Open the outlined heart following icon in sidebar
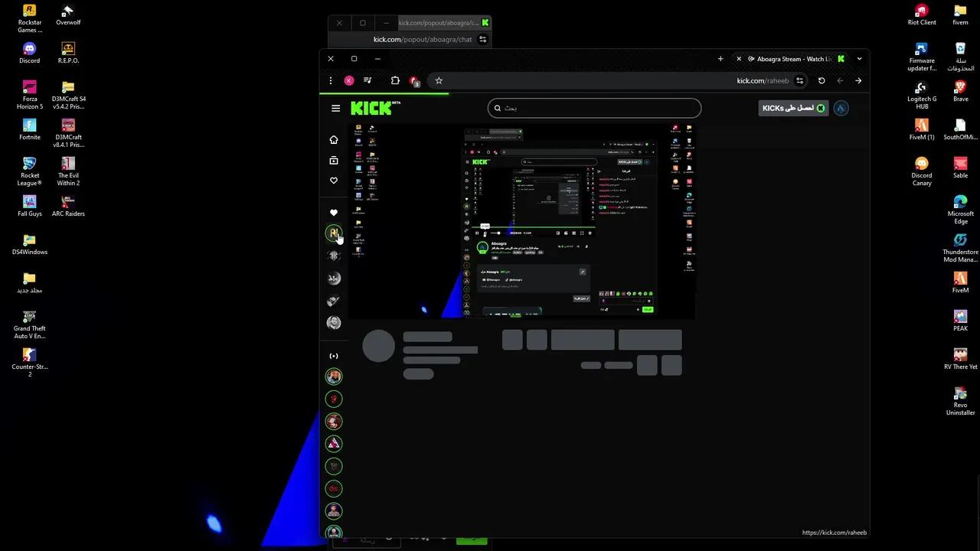Viewport: 980px width, 551px height. coord(334,181)
